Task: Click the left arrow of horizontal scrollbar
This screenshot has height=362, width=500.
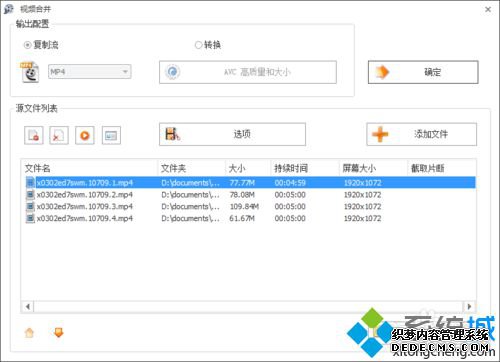Action: (28, 306)
